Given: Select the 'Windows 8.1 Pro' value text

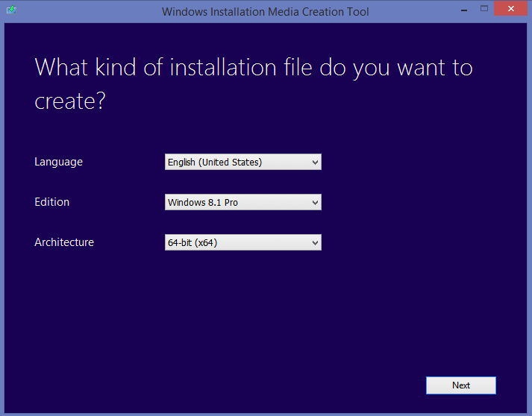Looking at the screenshot, I should pos(203,202).
